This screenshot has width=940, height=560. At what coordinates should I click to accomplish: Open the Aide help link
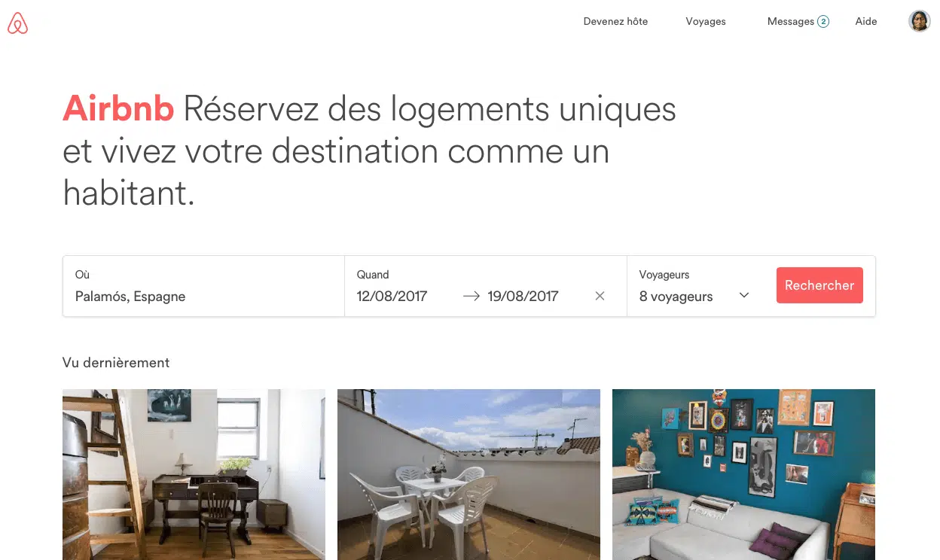pos(866,21)
